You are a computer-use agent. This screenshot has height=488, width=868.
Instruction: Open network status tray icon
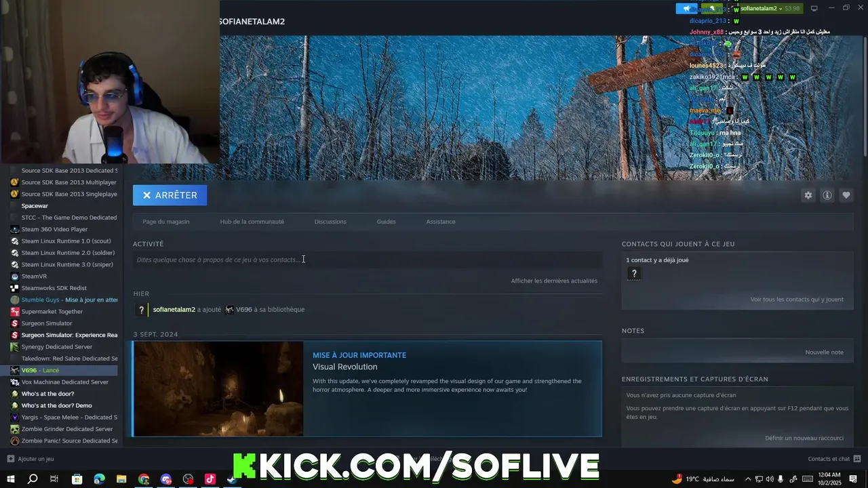pos(759,479)
